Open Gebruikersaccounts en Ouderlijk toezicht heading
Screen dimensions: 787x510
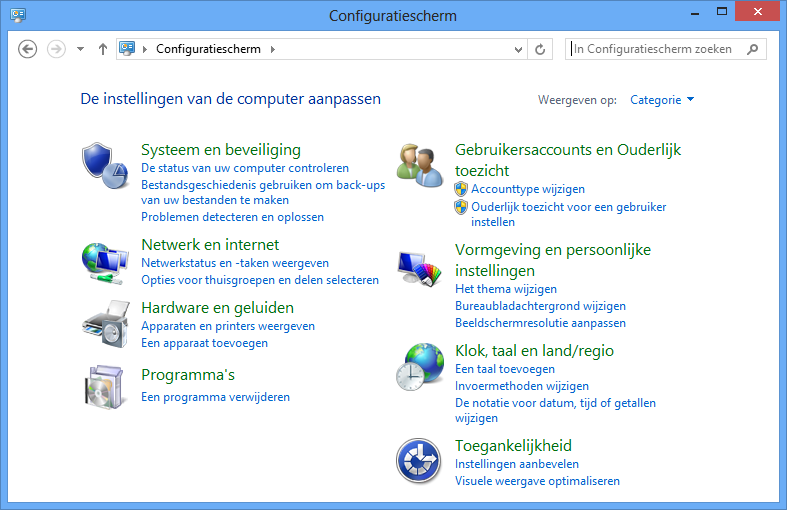click(x=568, y=160)
